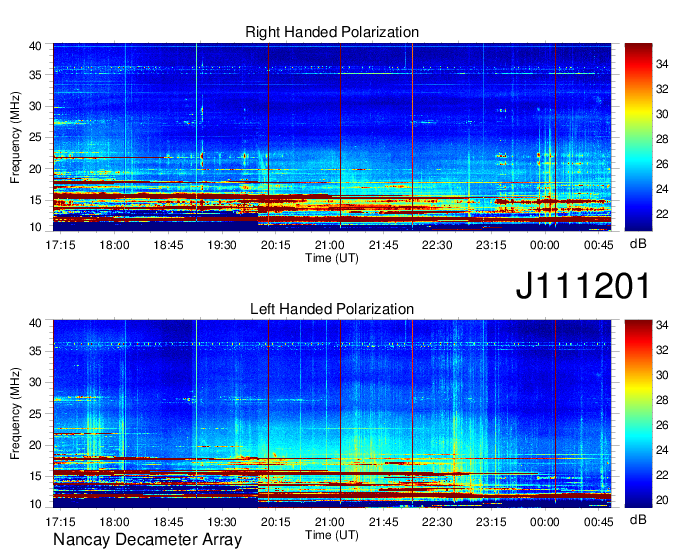The image size is (680, 552).
Task: Click the dB unit label under lower colorbar
Action: [638, 520]
